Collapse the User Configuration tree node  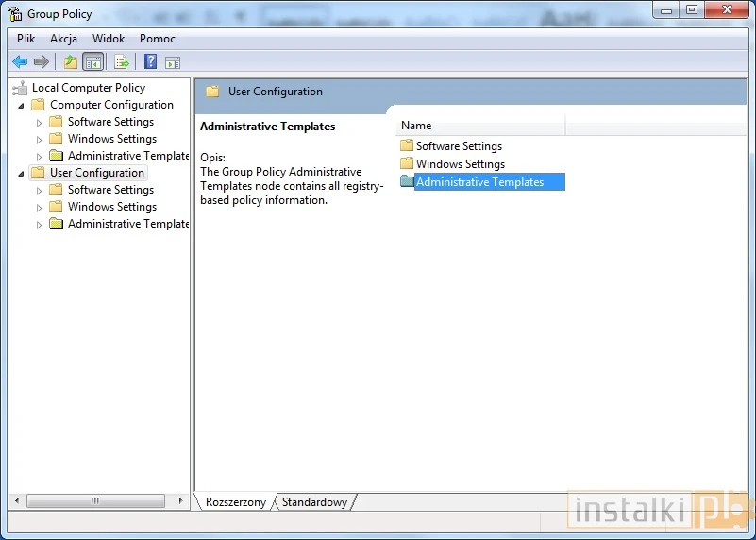(22, 173)
